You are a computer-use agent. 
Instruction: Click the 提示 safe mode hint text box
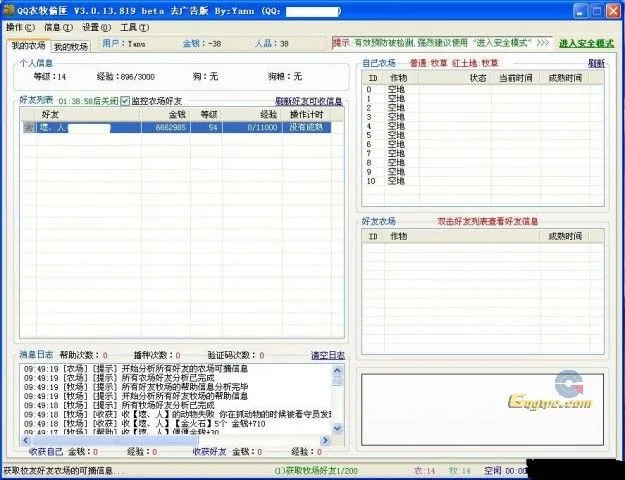tap(442, 43)
